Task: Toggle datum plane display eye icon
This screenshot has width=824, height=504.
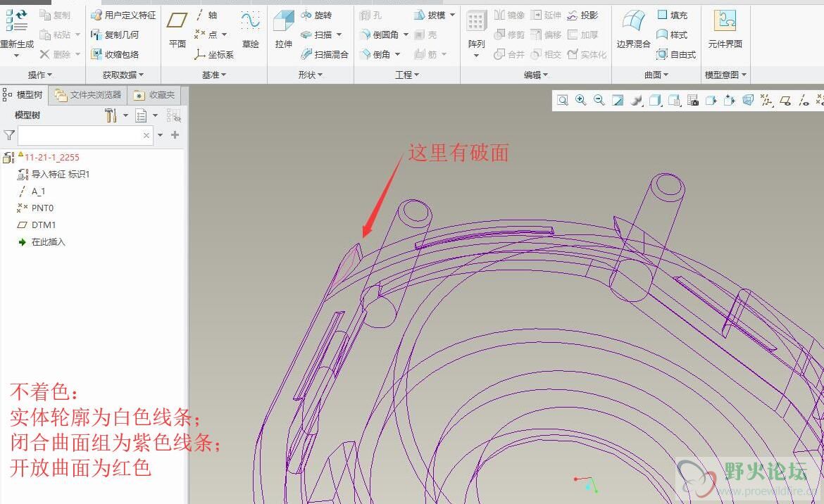Action: 785,100
